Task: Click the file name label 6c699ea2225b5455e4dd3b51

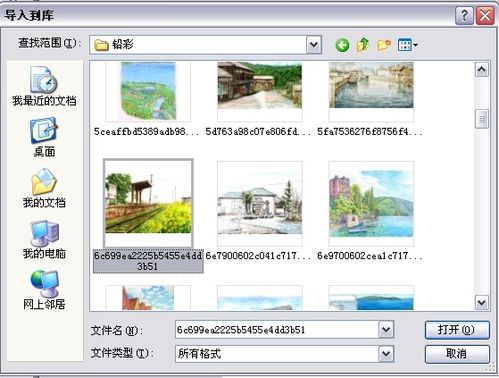Action: [148, 261]
